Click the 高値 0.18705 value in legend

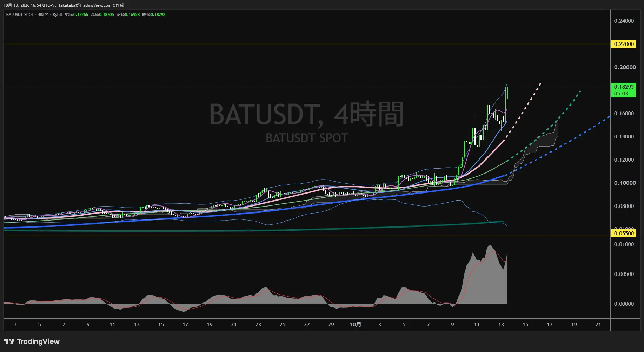102,15
